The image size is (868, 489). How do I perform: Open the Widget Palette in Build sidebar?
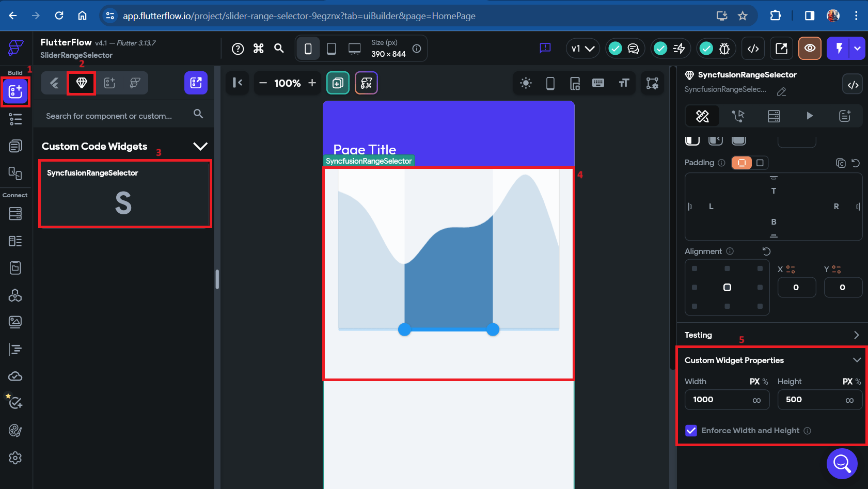[15, 92]
